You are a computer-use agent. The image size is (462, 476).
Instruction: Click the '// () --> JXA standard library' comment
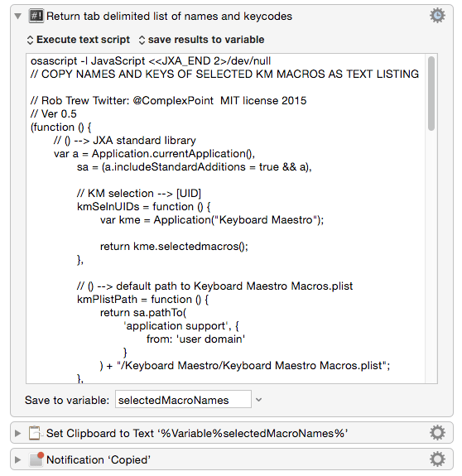[125, 140]
